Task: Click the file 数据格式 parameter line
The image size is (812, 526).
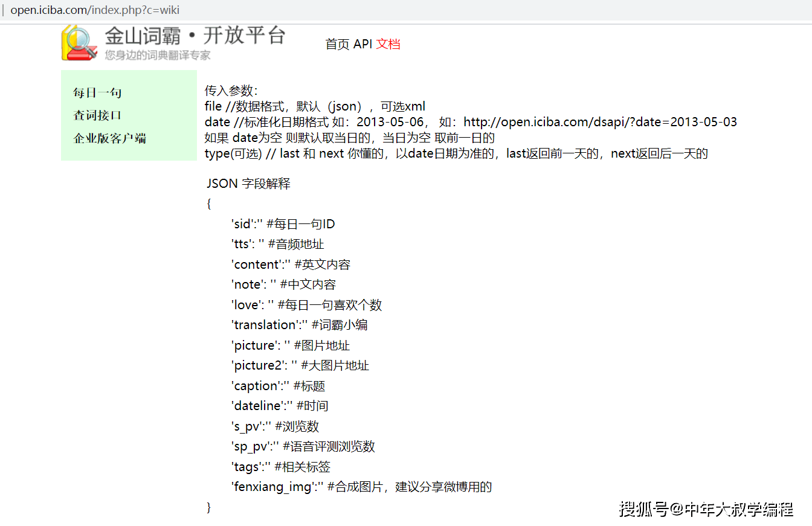Action: click(x=315, y=106)
